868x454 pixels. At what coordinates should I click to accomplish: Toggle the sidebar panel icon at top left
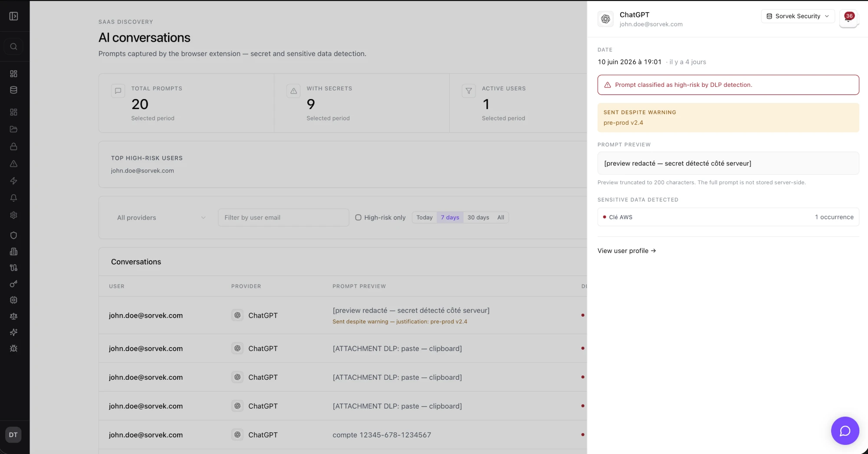click(13, 16)
